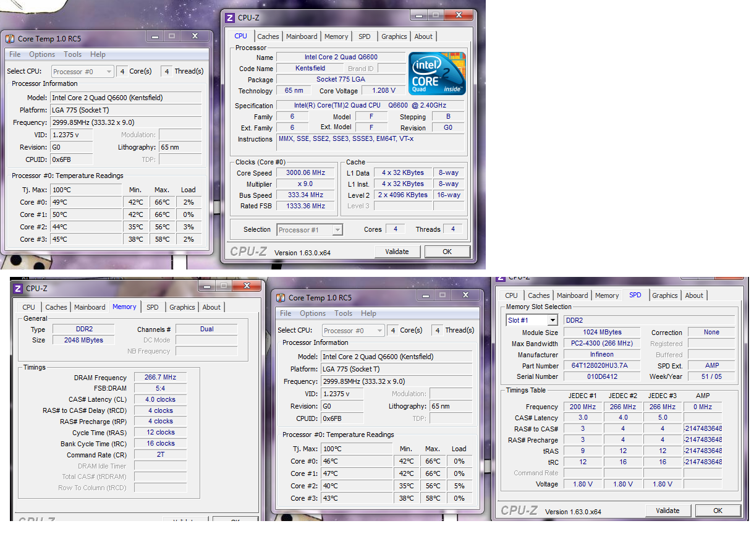
Task: Select Mainboard tab in the CPU-Z Memory window
Action: tap(90, 307)
